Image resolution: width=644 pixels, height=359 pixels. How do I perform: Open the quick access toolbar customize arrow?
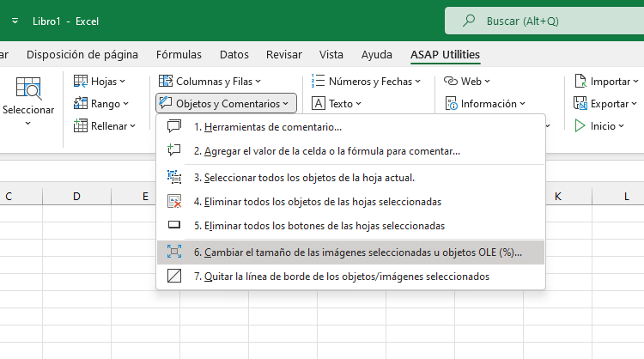coord(15,21)
